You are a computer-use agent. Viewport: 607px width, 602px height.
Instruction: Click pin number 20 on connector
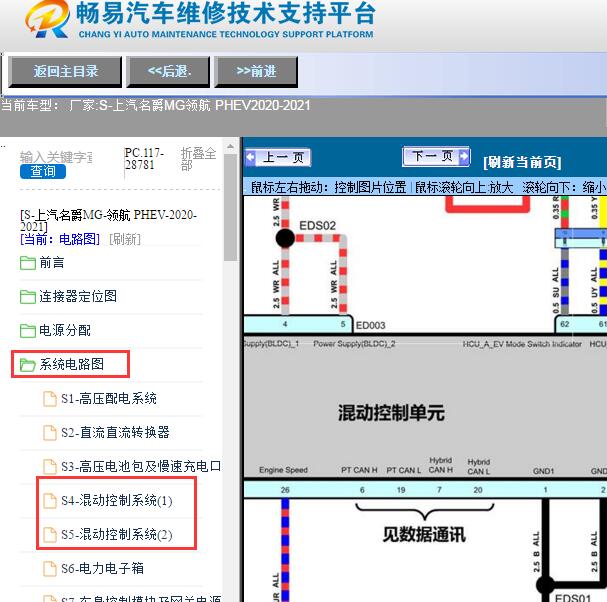tap(478, 490)
